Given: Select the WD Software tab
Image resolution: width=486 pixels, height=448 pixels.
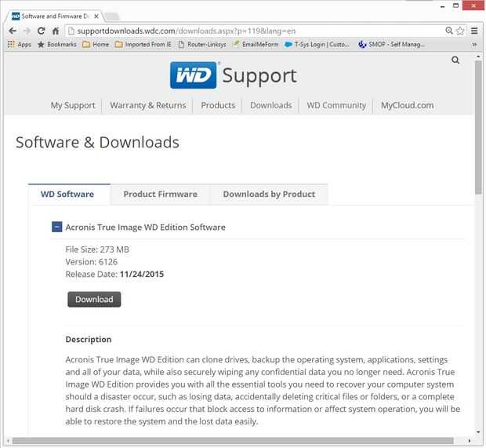Looking at the screenshot, I should click(69, 195).
